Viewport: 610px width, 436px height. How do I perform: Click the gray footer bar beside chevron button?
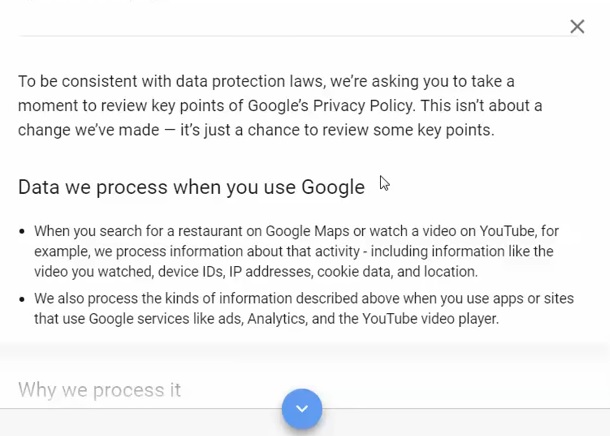pos(467,422)
